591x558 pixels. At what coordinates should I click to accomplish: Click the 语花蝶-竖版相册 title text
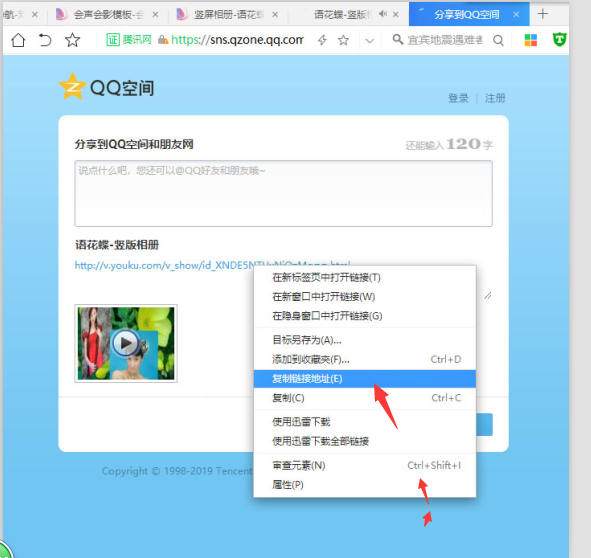117,245
